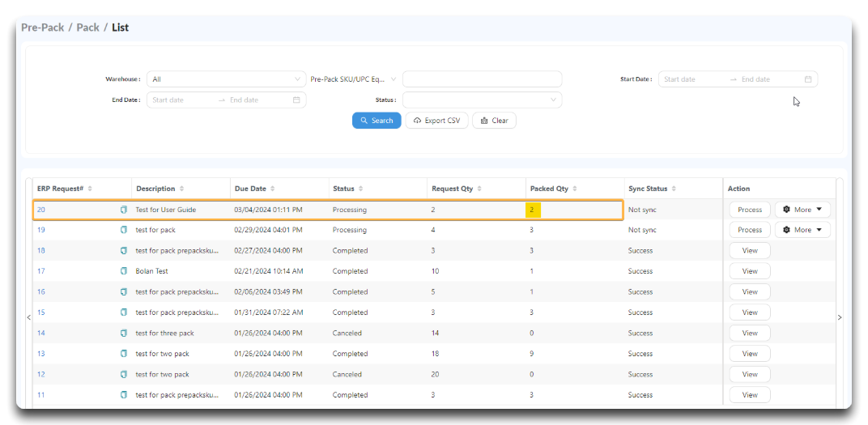The image size is (868, 425).
Task: View request 16 details
Action: point(750,291)
